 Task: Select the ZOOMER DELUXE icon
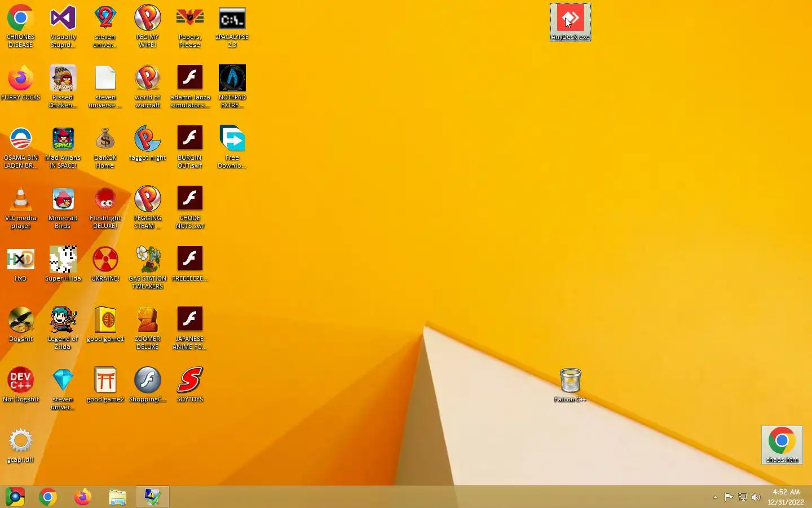click(x=148, y=328)
